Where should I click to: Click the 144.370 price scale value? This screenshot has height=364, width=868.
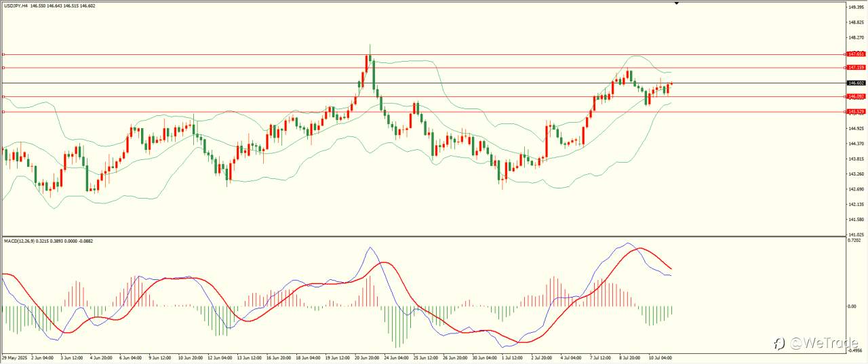tap(856, 143)
